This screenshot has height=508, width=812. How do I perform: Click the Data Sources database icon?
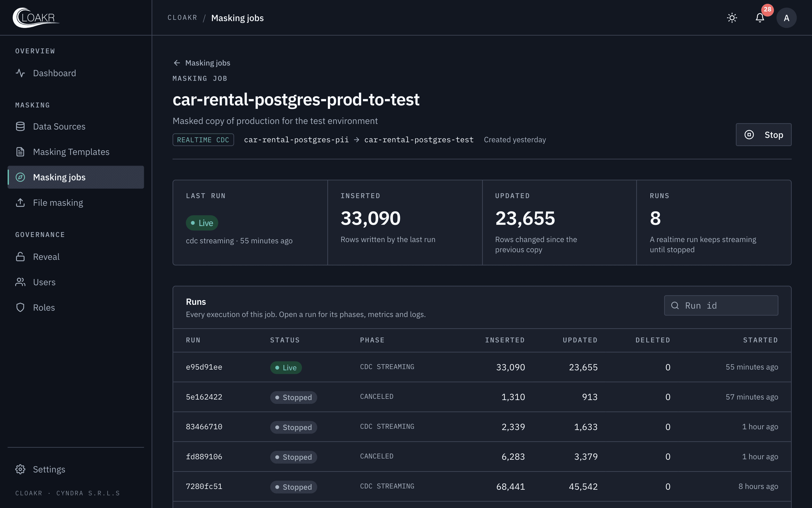[x=21, y=126]
